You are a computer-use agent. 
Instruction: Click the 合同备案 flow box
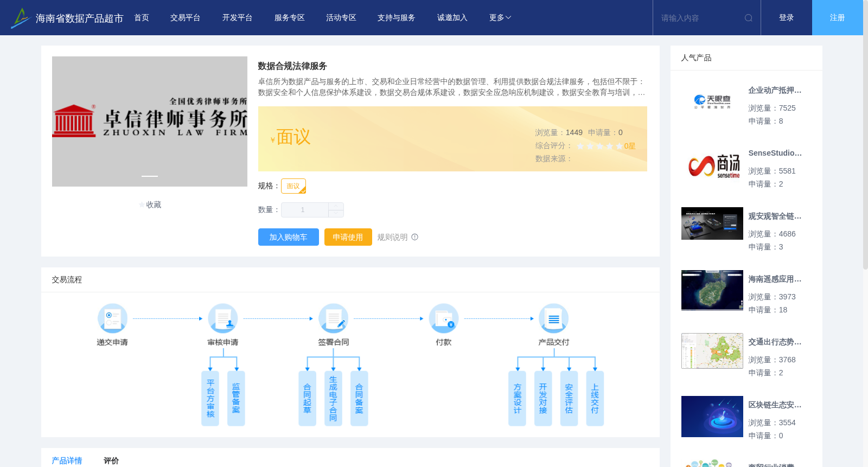pyautogui.click(x=359, y=399)
